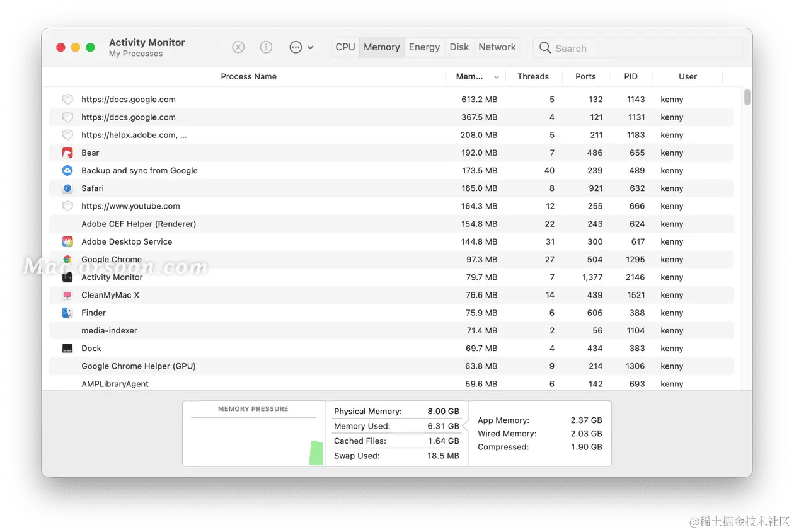Click Wired Memory 2.03 GB entry
794x532 pixels.
(539, 434)
